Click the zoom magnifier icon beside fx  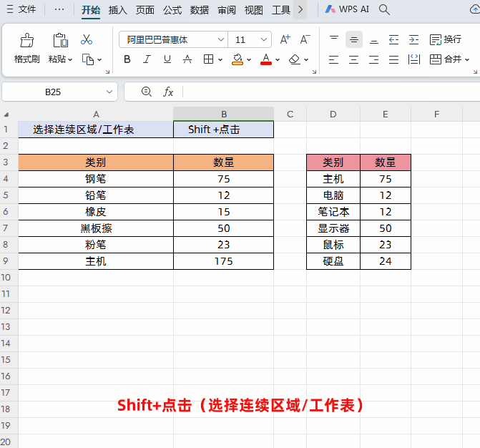pos(147,92)
